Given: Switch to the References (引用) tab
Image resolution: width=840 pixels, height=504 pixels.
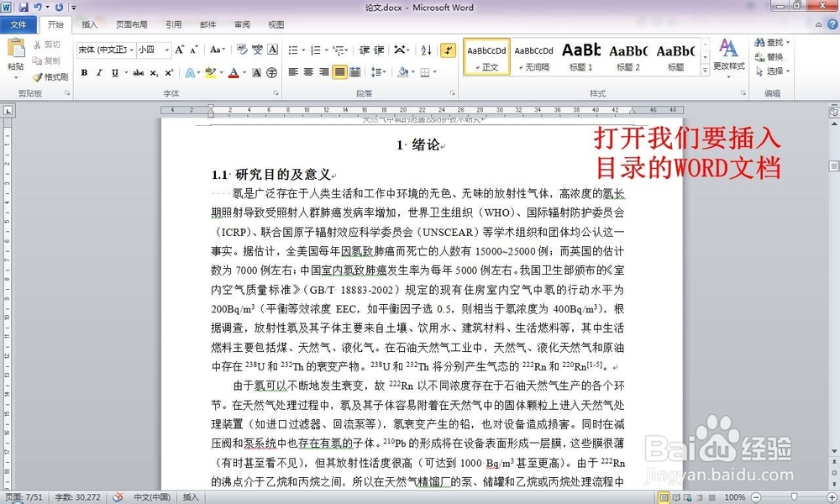Looking at the screenshot, I should pos(174,24).
